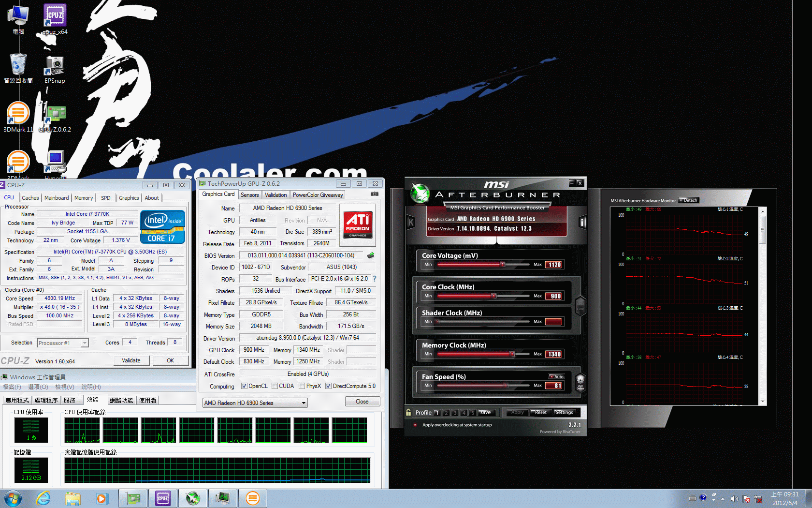Click the Afterburner green jet logo
This screenshot has width=812, height=508.
[x=420, y=194]
